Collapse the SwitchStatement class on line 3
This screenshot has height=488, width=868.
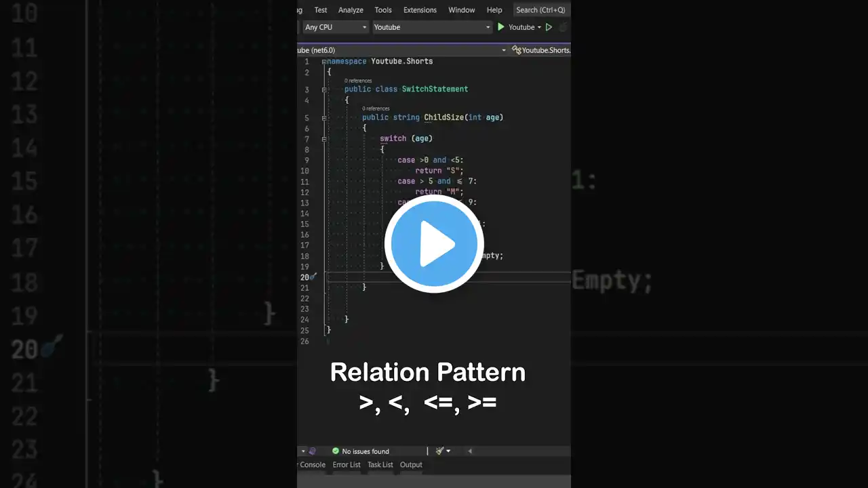click(324, 89)
